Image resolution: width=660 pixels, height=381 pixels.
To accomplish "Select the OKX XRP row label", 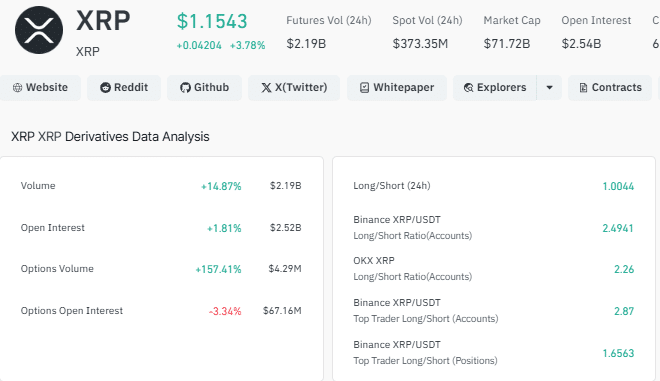I will (374, 261).
